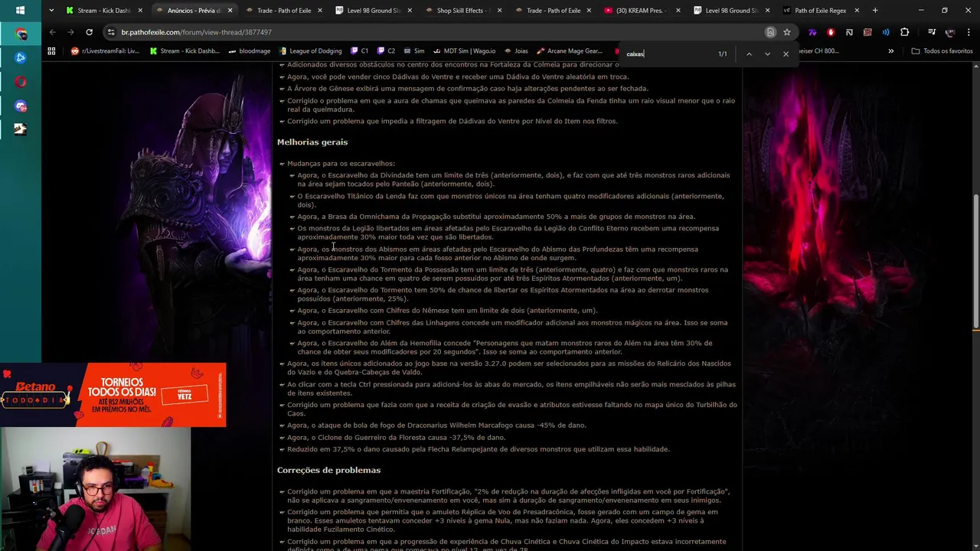Open the red hand ad-blocker extension

(x=831, y=32)
